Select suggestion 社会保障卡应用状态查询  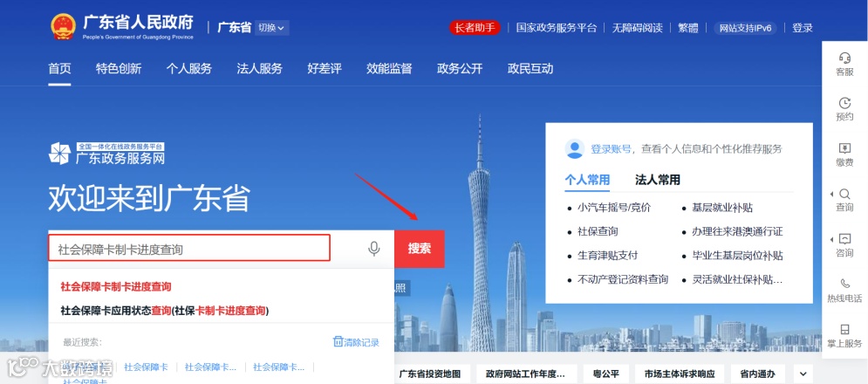[164, 311]
